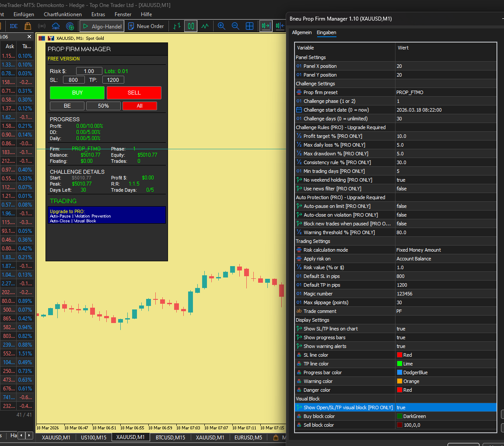
Task: Open Challenge start date value picker
Action: point(445,110)
